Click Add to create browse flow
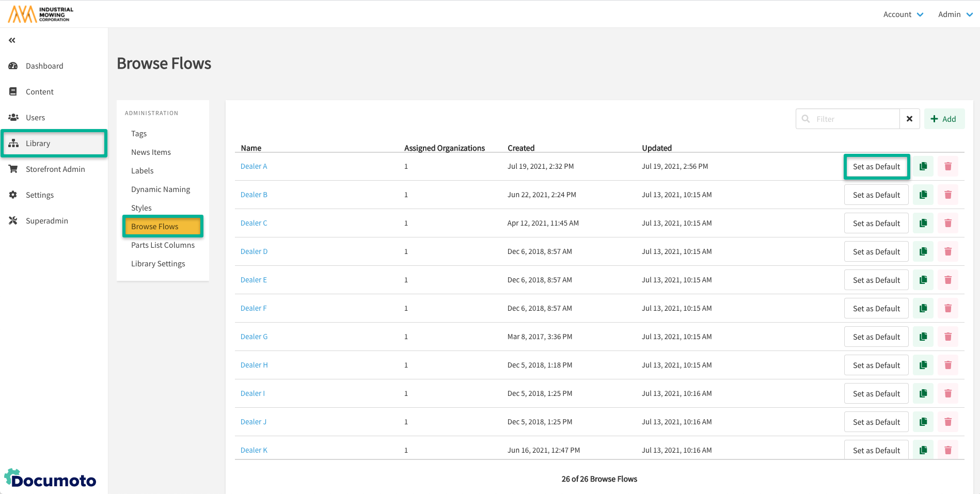The image size is (980, 494). (x=944, y=119)
